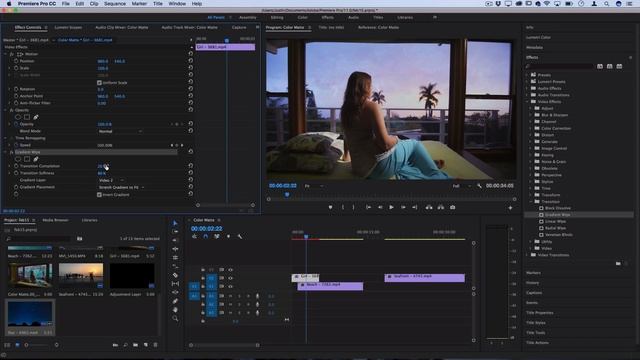
Task: Open Program monitor settings wrench
Action: (x=479, y=186)
